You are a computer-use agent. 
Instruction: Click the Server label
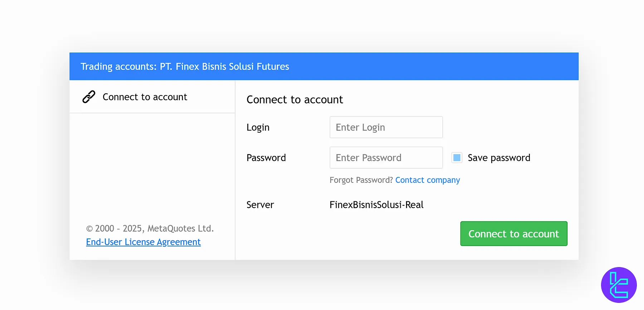pos(260,205)
